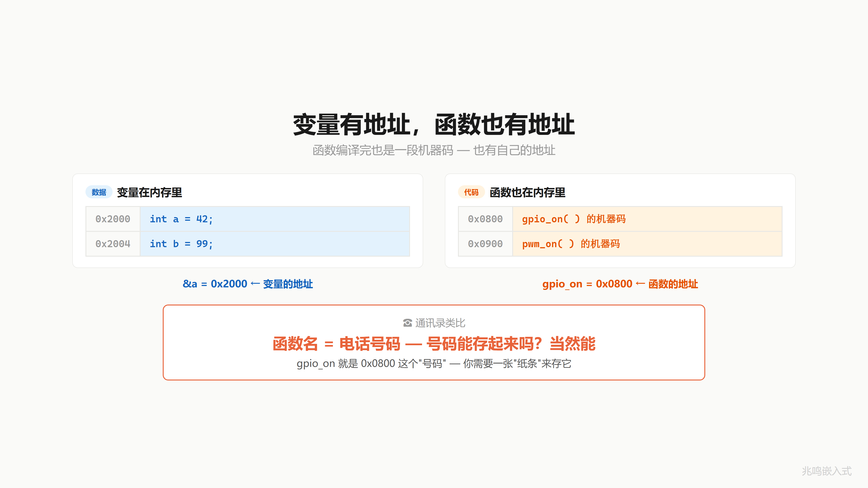Click the cell gpio_on( ) 的机器码

(x=647, y=219)
